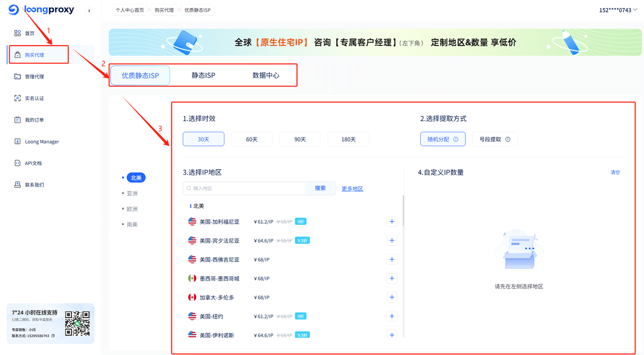Select the 亚洲 region option
Image resolution: width=644 pixels, height=355 pixels.
click(132, 193)
